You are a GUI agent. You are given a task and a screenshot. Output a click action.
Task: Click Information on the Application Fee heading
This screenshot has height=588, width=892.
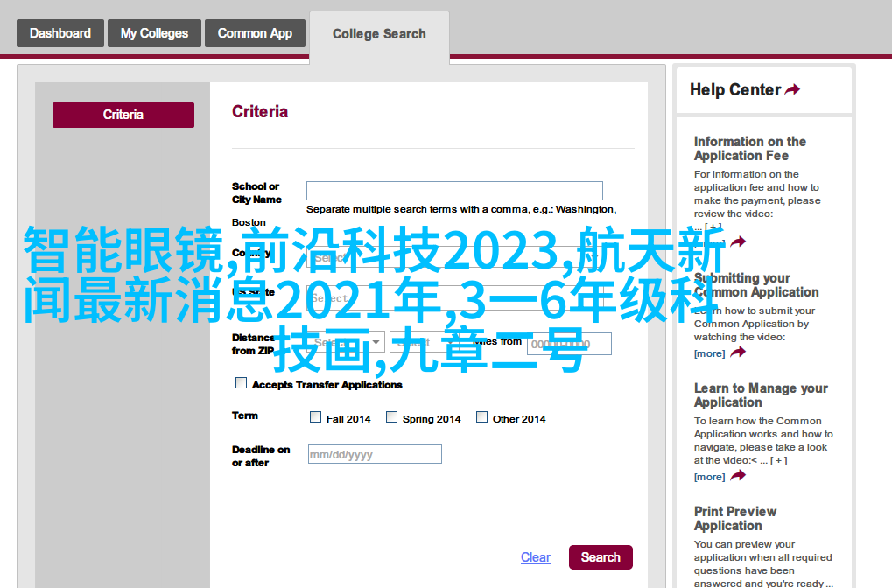click(x=750, y=149)
